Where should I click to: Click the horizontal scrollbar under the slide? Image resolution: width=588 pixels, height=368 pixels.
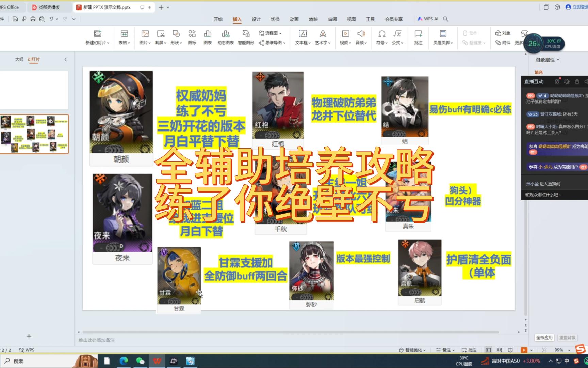pos(291,332)
